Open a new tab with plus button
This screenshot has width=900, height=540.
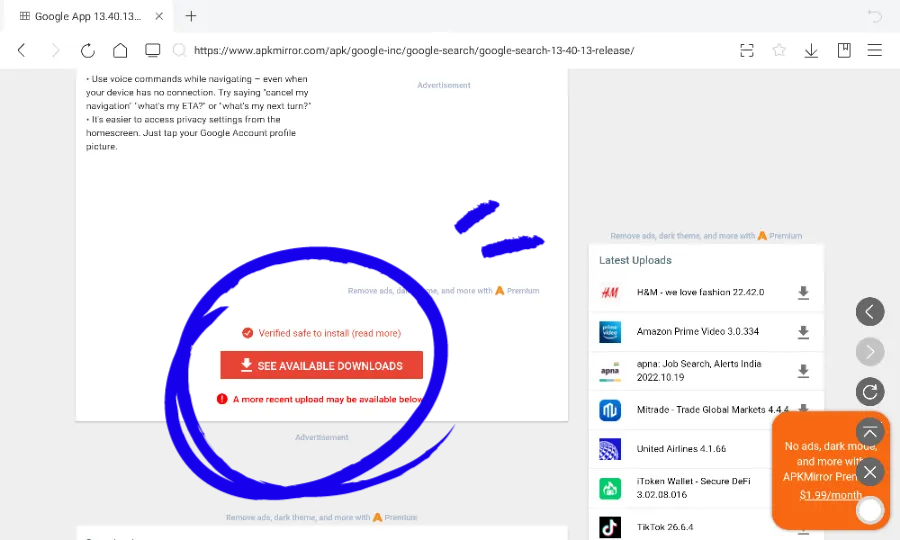(x=191, y=16)
